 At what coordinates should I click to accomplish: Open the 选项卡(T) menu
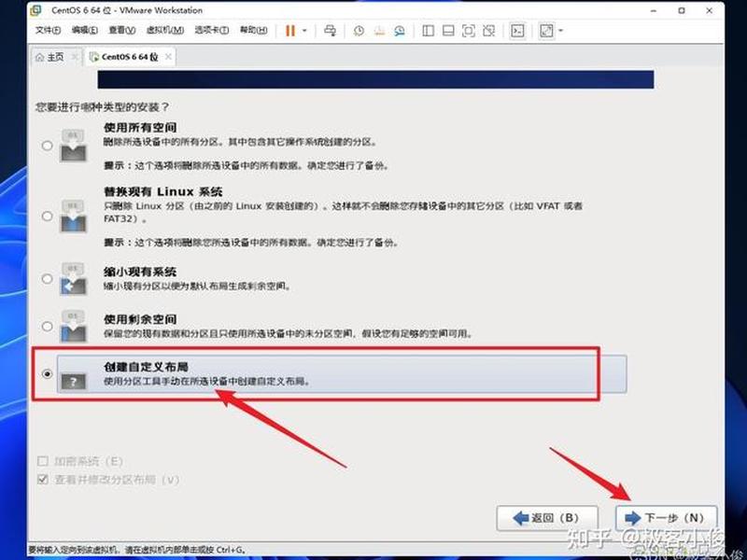click(x=212, y=30)
